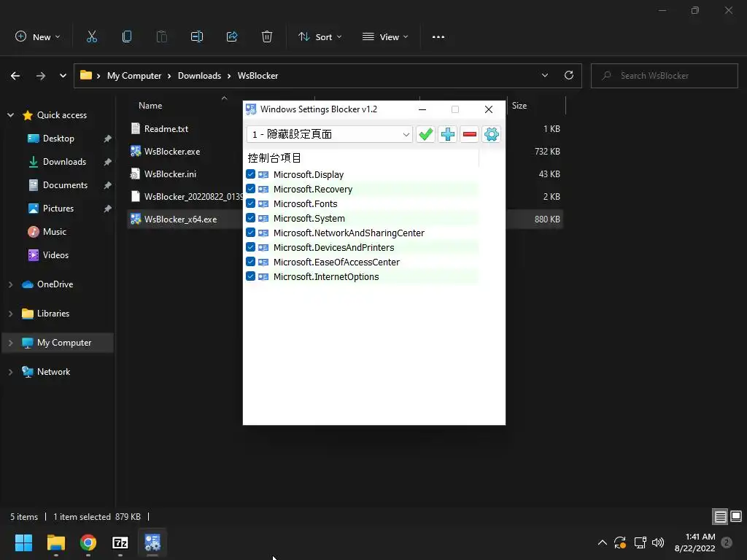747x560 pixels.
Task: Expand the My Computer tree node
Action: [10, 343]
